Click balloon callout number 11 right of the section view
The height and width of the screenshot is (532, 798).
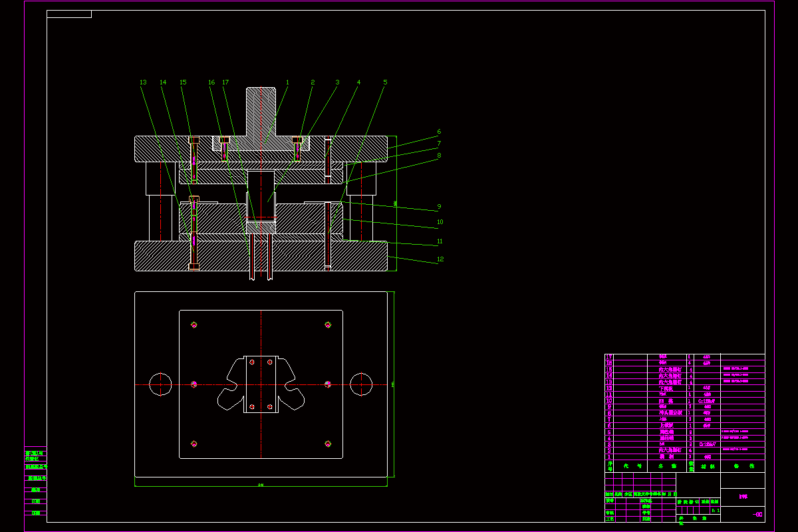[440, 241]
